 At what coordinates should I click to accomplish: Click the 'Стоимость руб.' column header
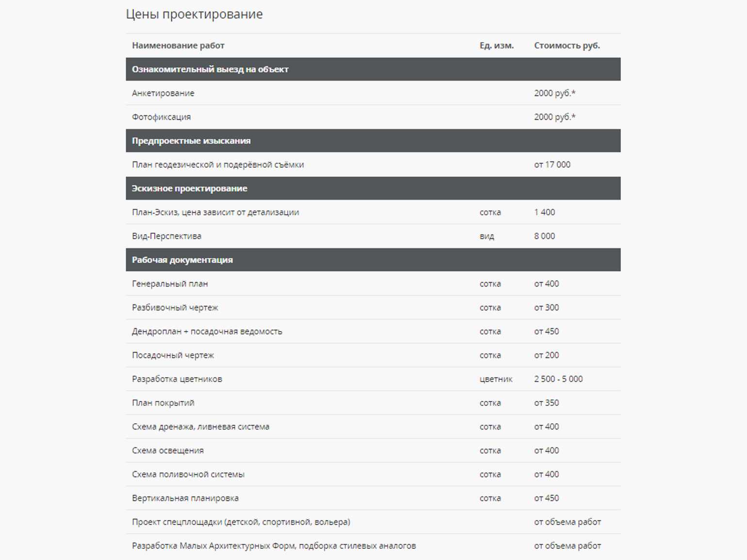[x=567, y=46]
